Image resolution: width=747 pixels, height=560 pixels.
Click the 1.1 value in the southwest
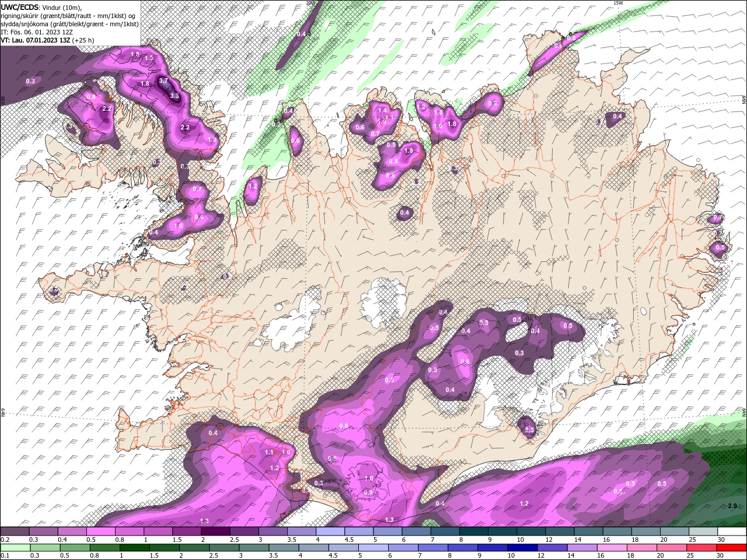[x=269, y=453]
